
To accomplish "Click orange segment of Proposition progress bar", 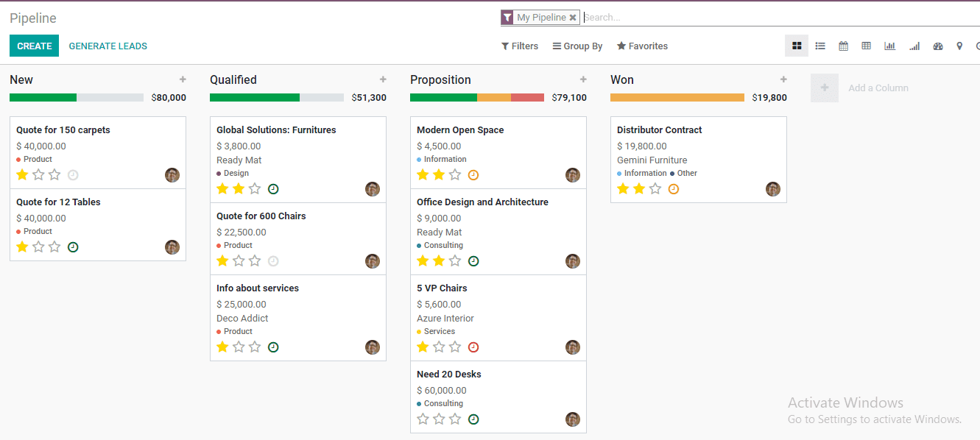I will point(494,97).
